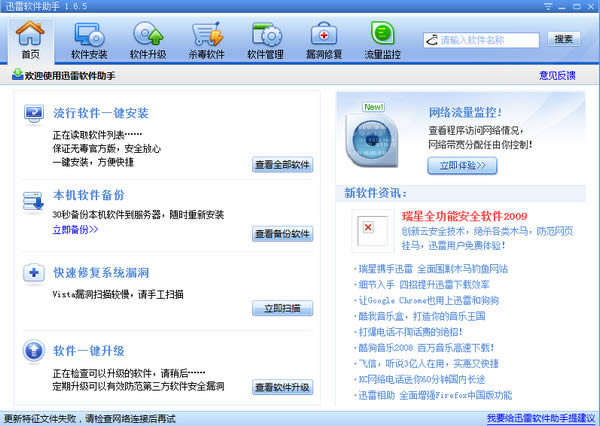Click the 软件一键升级 up-arrow icon
600x426 pixels.
34,350
